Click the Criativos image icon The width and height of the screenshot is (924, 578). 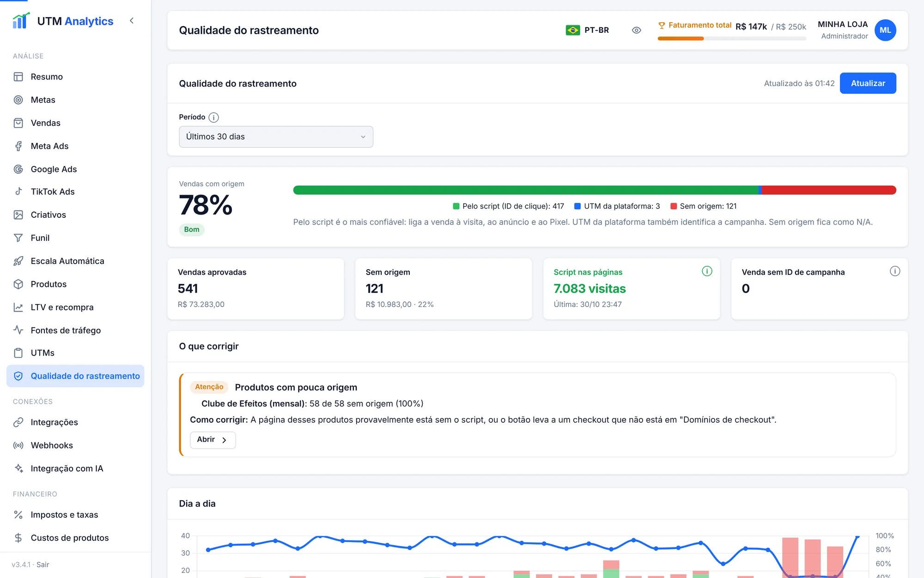click(x=18, y=215)
